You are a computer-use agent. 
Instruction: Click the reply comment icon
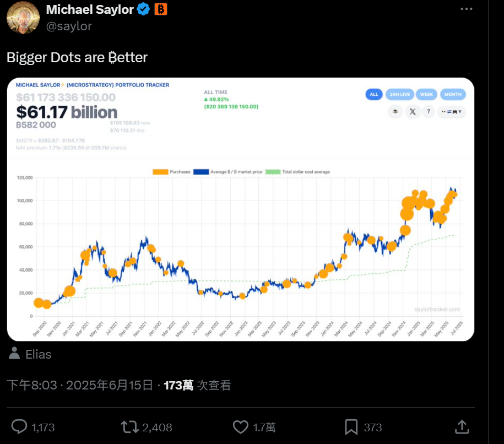[20, 427]
